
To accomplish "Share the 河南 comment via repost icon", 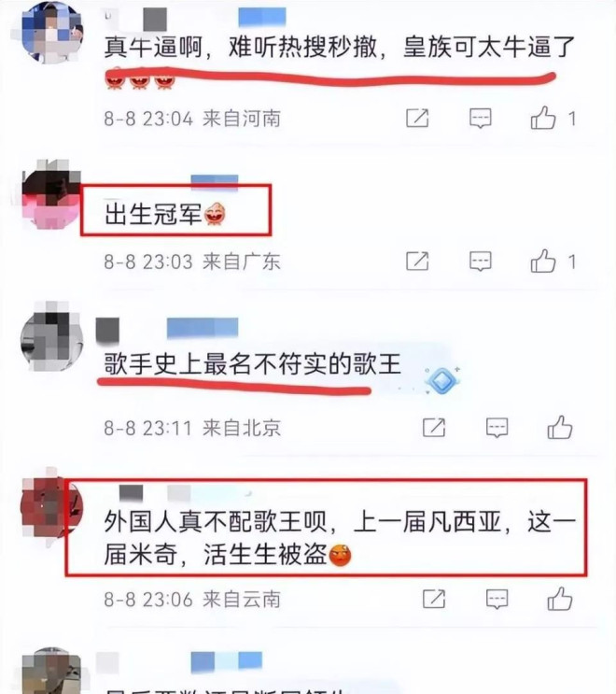I will (417, 118).
